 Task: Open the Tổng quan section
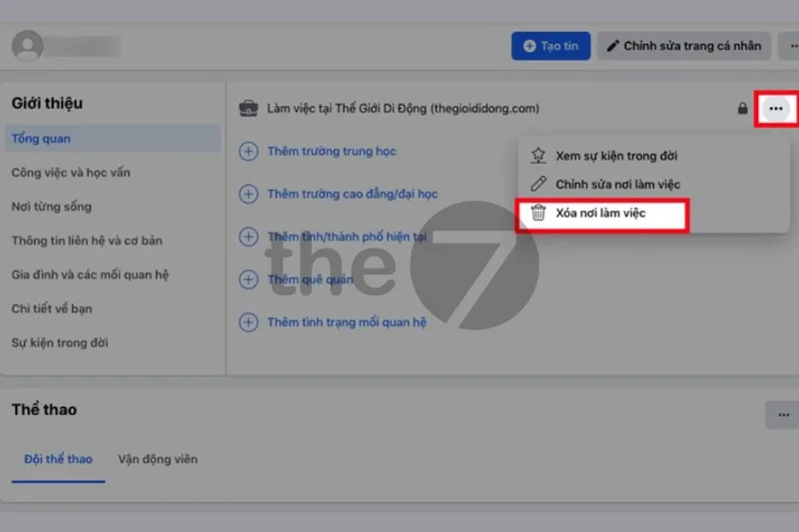click(113, 139)
